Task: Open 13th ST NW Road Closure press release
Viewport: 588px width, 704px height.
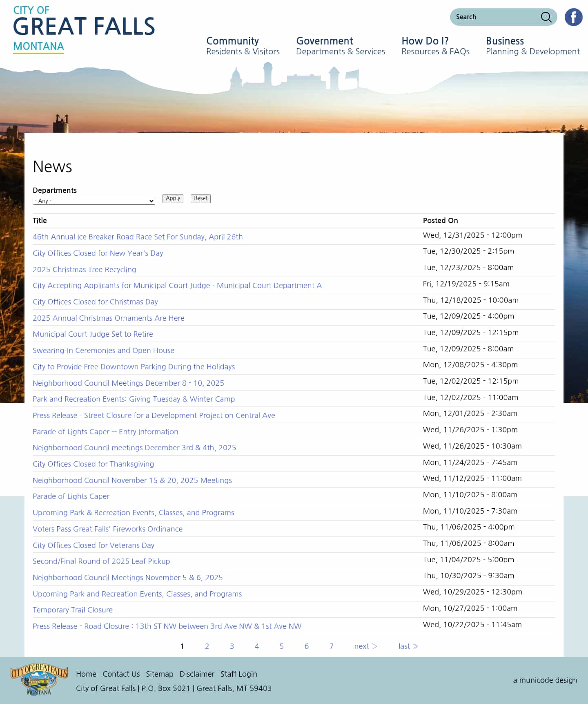Action: tap(167, 626)
